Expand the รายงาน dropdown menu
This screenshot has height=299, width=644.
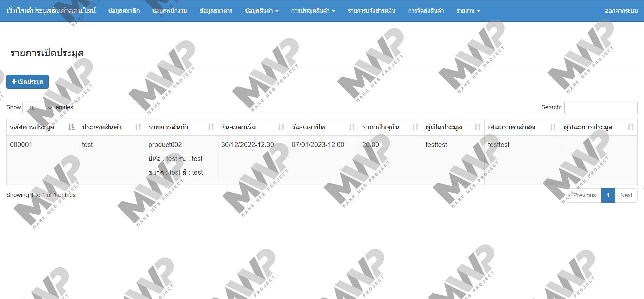[468, 11]
